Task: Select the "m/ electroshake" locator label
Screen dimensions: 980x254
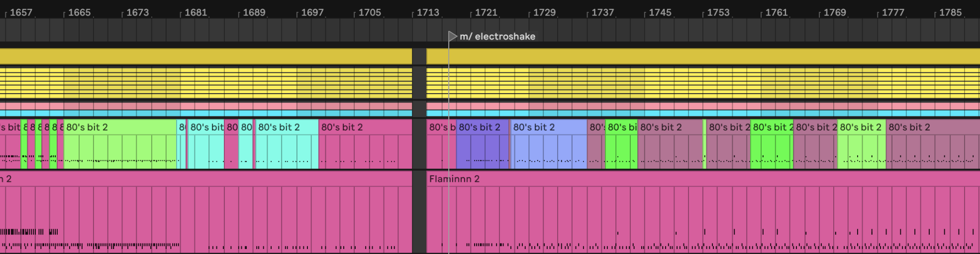Action: point(497,36)
